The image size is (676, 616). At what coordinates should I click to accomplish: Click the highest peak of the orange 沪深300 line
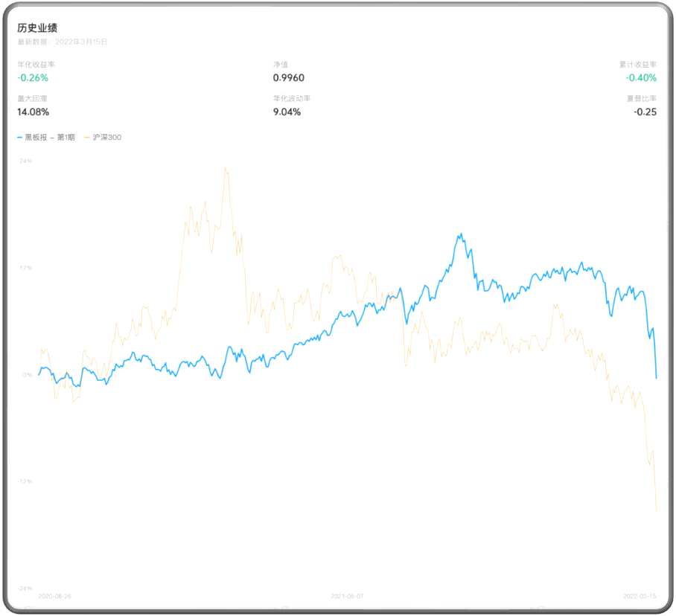pyautogui.click(x=225, y=168)
